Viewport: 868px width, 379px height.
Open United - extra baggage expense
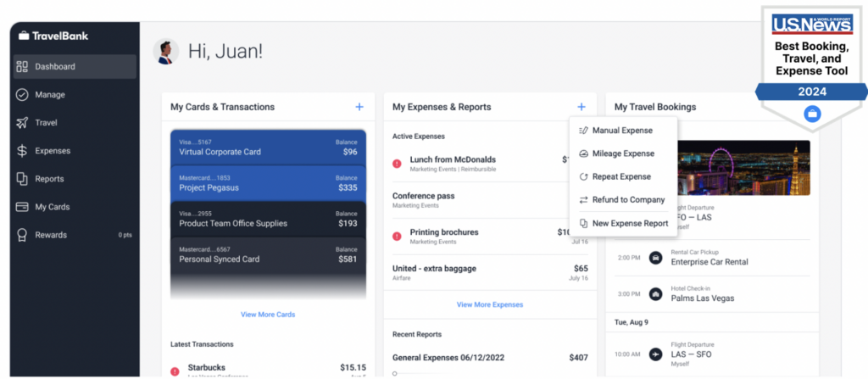434,268
